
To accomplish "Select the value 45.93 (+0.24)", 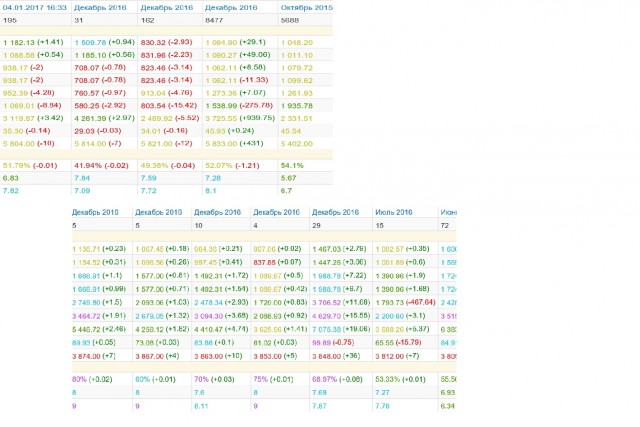I will (x=229, y=131).
